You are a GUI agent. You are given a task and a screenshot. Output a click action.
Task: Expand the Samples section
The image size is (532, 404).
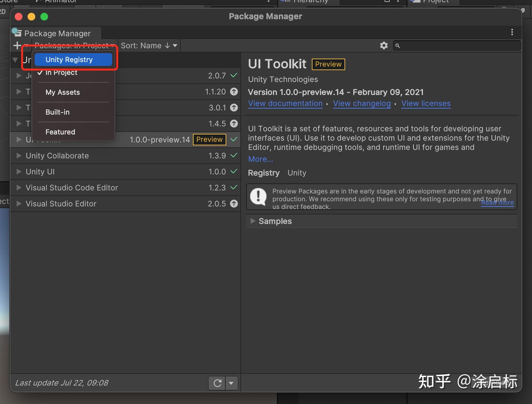tap(253, 221)
